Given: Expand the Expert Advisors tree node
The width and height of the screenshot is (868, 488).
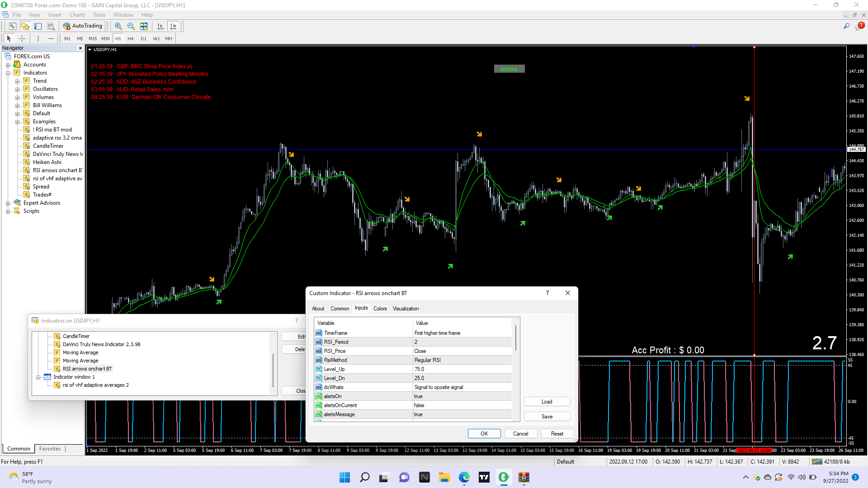Looking at the screenshot, I should (x=8, y=203).
